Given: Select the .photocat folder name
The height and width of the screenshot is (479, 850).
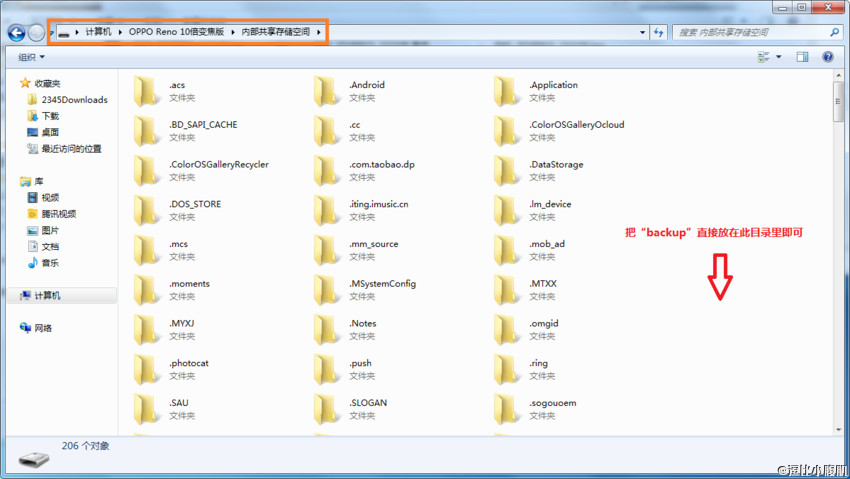Looking at the screenshot, I should (x=189, y=363).
